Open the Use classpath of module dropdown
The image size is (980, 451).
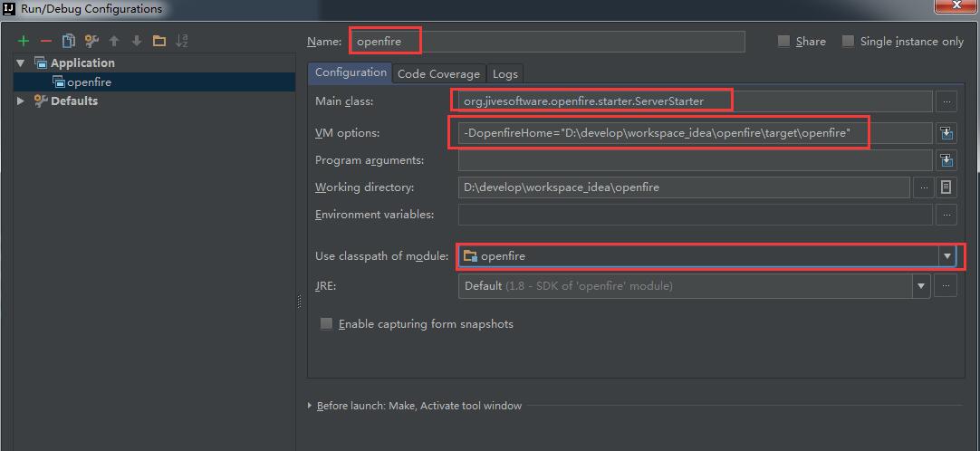point(946,256)
